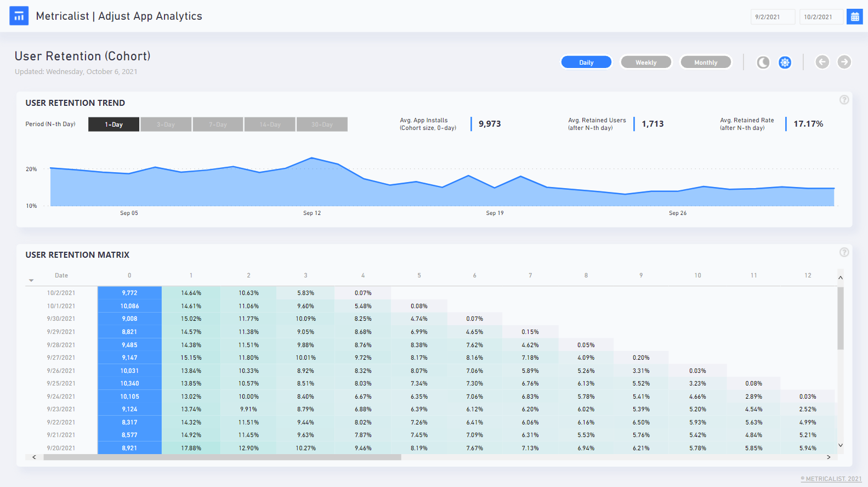Open settings gear icon
868x487 pixels.
(785, 63)
